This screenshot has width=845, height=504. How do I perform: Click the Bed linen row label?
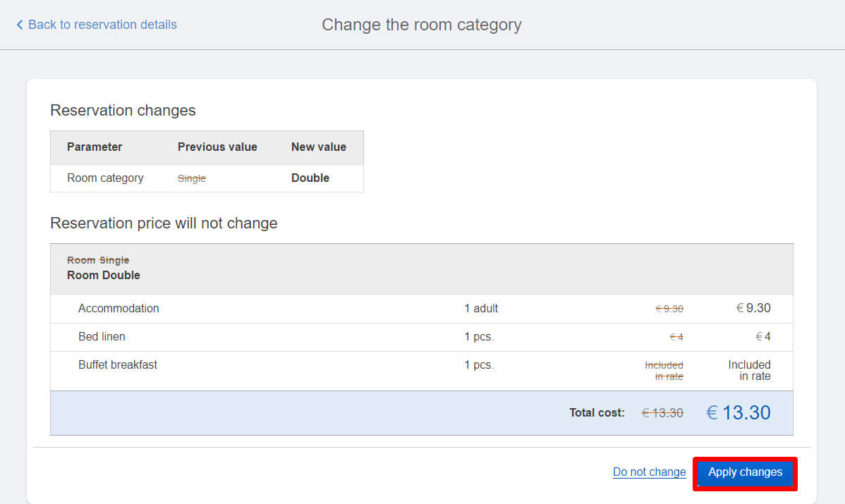click(x=102, y=336)
